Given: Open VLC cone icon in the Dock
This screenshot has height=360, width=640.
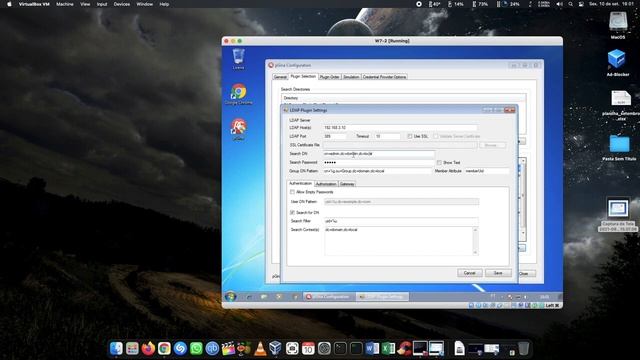Looking at the screenshot, I should pos(260,348).
